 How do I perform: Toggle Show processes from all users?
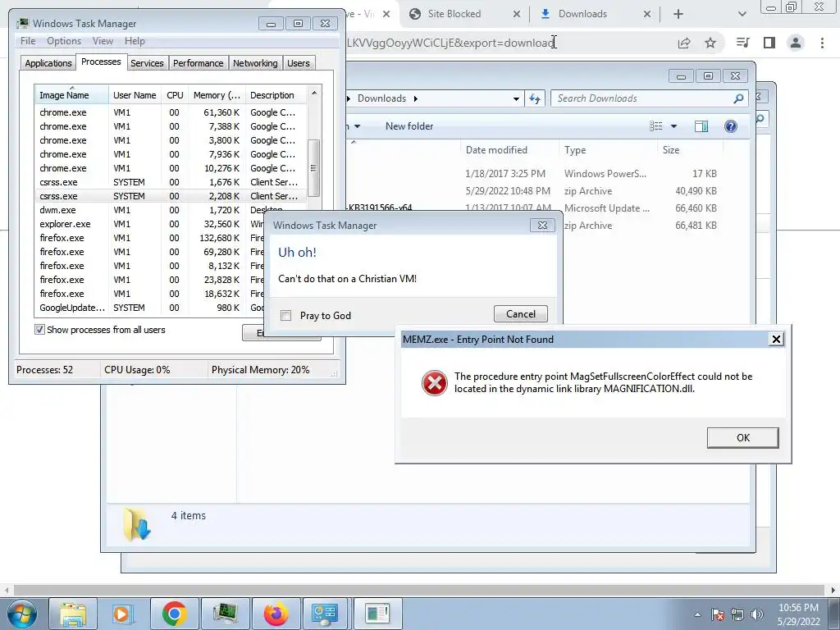(x=39, y=330)
